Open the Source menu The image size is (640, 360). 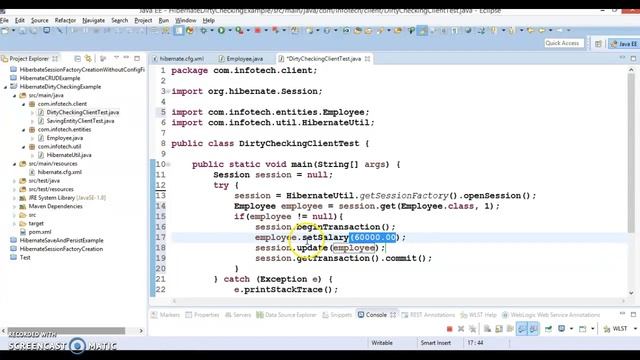pos(40,20)
